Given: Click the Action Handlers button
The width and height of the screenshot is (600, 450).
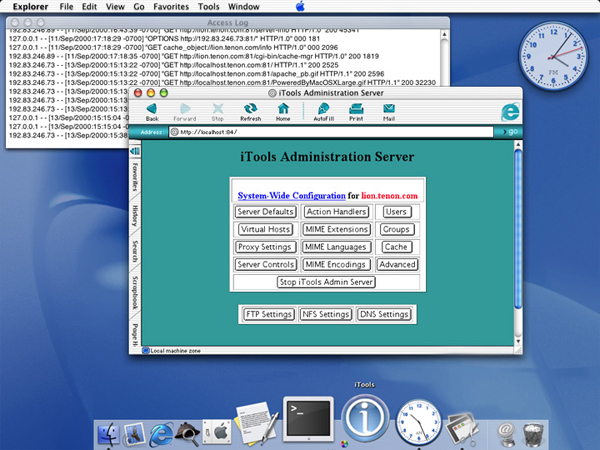Looking at the screenshot, I should point(336,212).
